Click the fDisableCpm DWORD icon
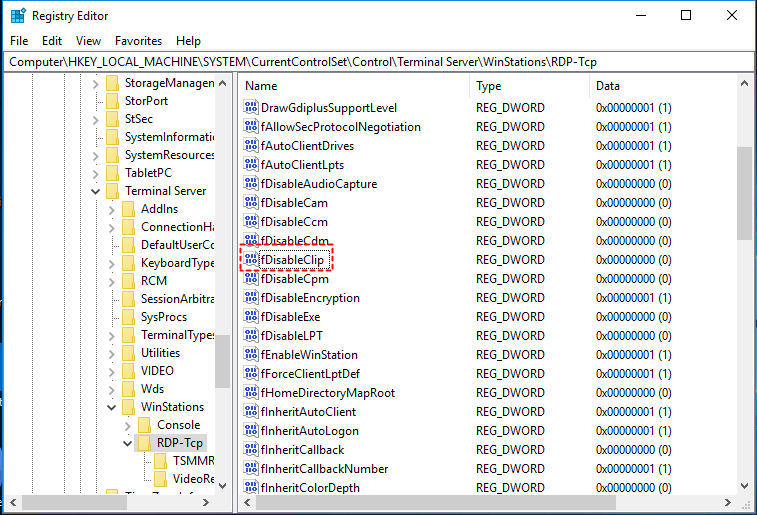Screen dimensions: 757x515 coord(251,278)
